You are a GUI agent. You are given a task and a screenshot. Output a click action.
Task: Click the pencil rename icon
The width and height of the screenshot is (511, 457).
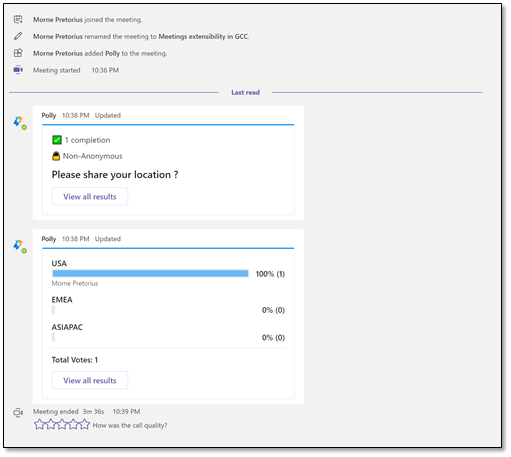coord(18,36)
